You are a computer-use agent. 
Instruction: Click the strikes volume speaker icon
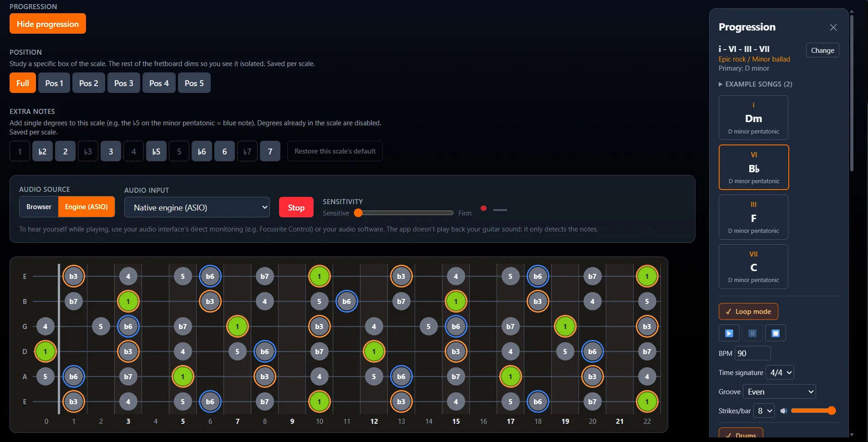tap(783, 411)
